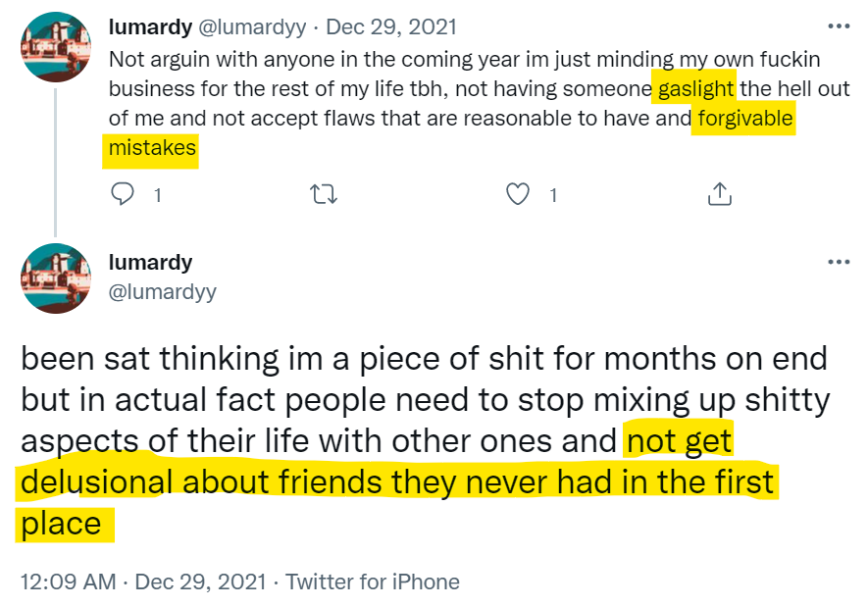
Task: Open the share icon on first tweet
Action: (x=719, y=195)
